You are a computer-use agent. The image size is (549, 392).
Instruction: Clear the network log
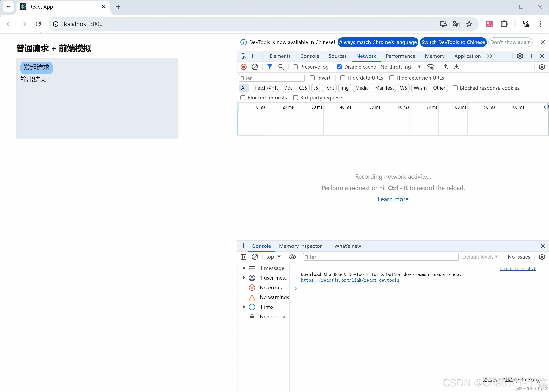[x=255, y=67]
